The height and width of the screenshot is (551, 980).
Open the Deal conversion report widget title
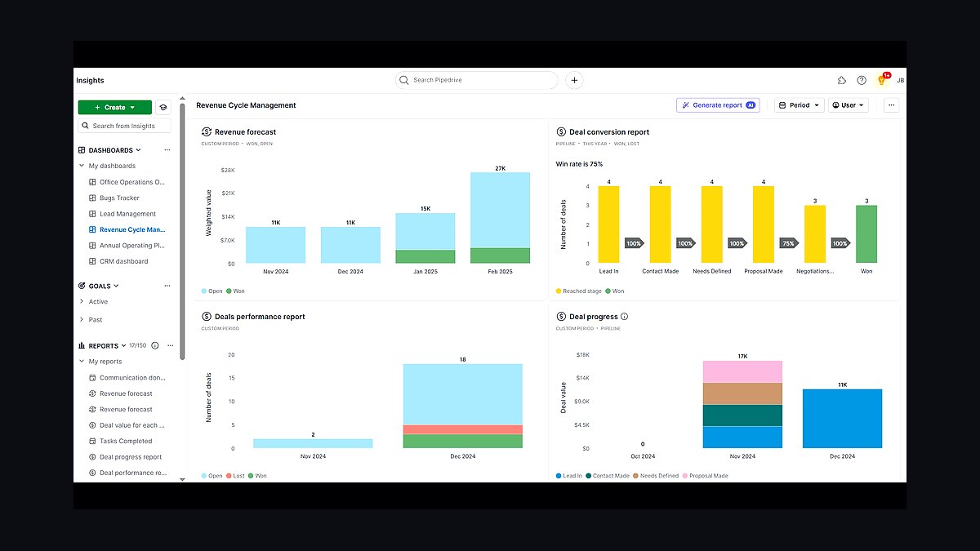coord(609,131)
